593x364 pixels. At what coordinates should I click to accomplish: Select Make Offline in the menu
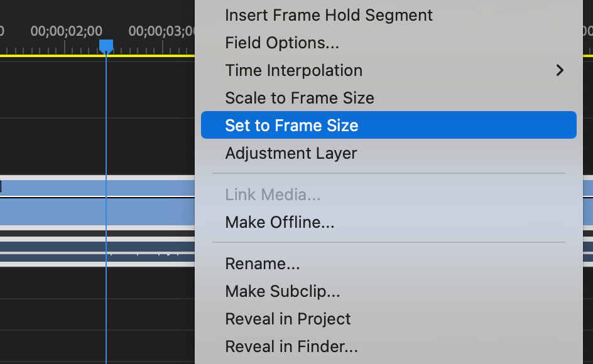280,222
